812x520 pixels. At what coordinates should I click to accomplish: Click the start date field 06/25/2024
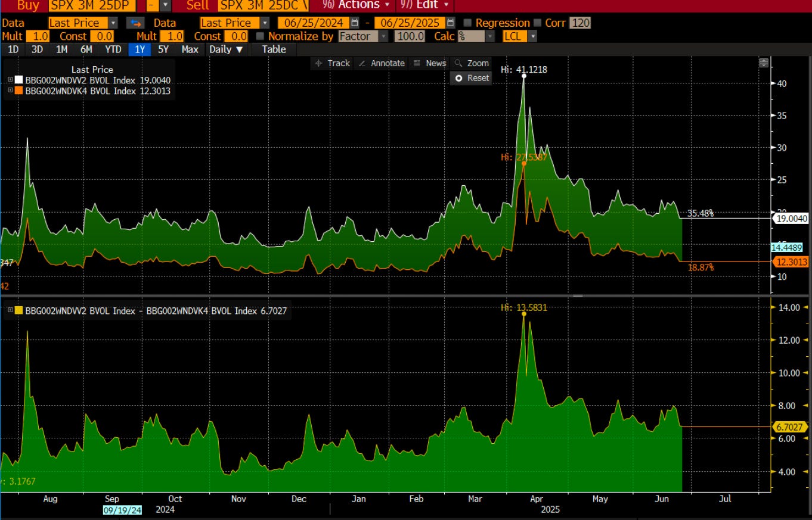click(314, 23)
